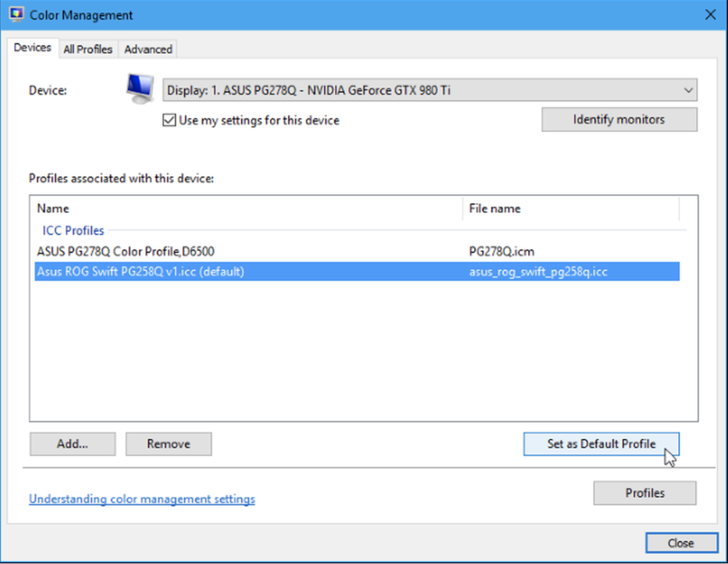Click the Profiles button
Viewport: 728px width, 564px height.
click(644, 493)
